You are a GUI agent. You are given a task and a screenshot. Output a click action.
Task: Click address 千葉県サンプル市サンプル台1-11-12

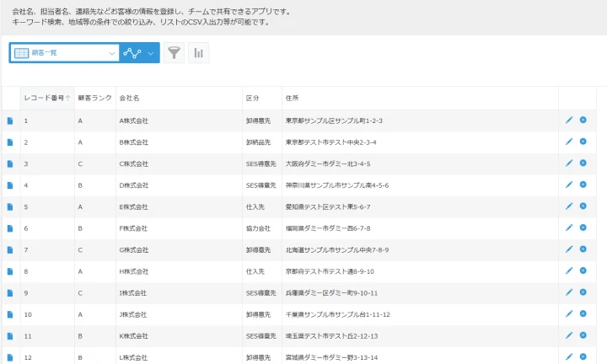(x=337, y=314)
